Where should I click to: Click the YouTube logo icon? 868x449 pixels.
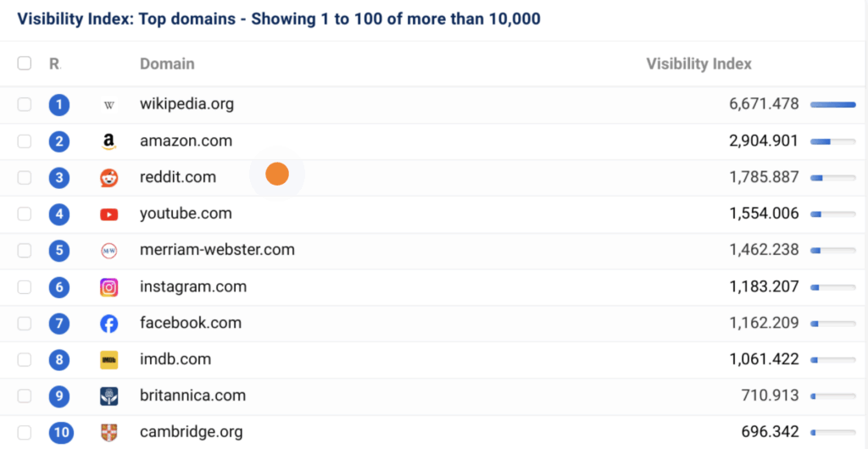[x=108, y=214]
